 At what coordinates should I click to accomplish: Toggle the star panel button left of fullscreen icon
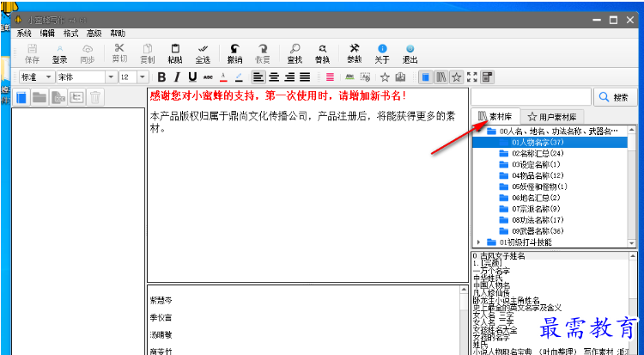point(456,77)
